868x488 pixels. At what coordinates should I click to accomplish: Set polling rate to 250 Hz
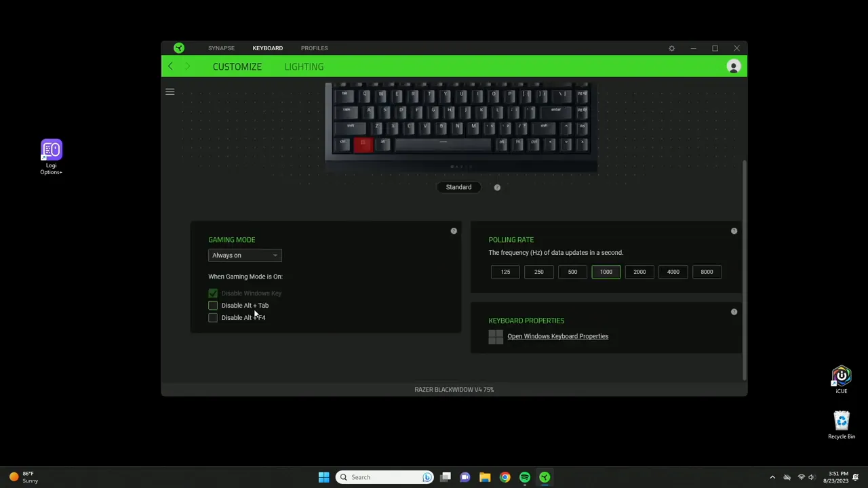coord(538,272)
